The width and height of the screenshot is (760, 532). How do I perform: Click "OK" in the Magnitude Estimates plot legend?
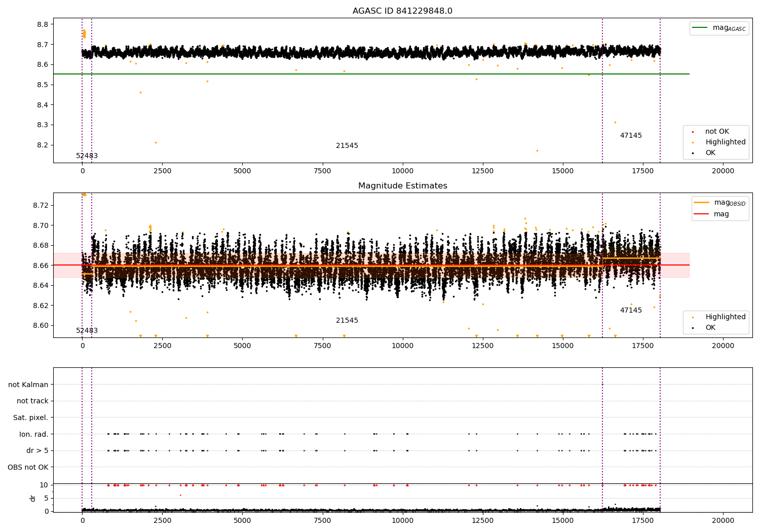(x=710, y=328)
